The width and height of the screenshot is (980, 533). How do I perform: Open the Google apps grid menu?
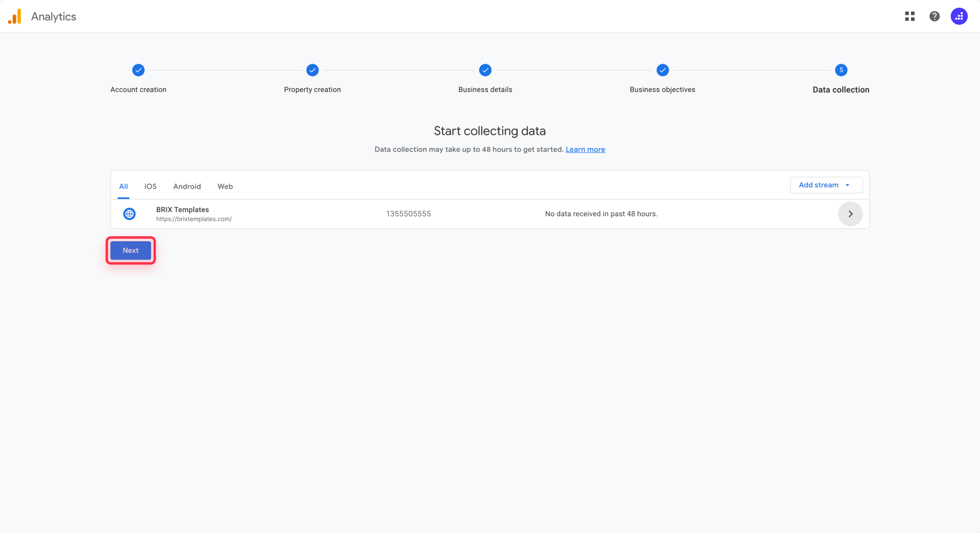[910, 16]
